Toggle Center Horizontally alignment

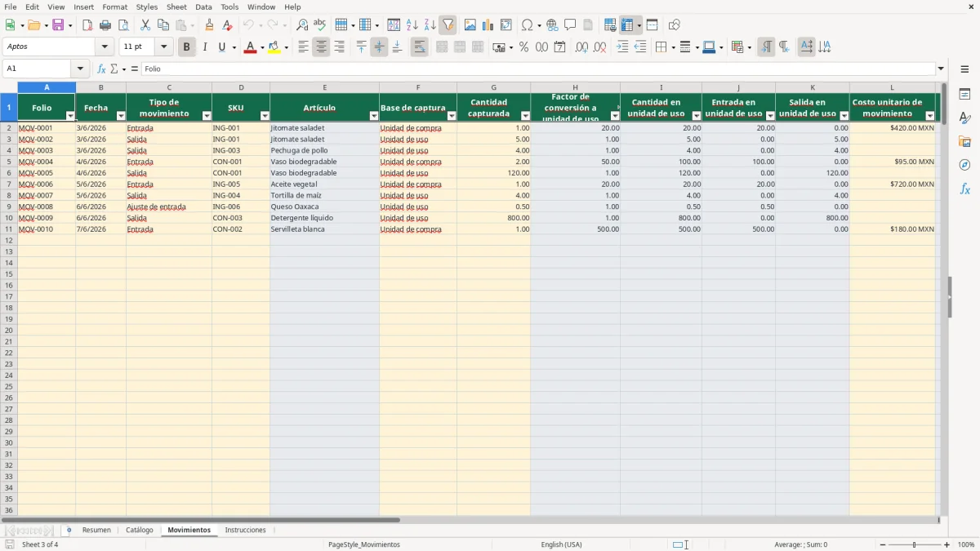[x=321, y=47]
